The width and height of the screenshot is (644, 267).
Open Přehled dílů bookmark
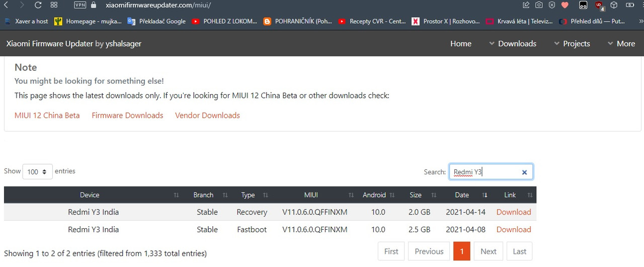[592, 21]
